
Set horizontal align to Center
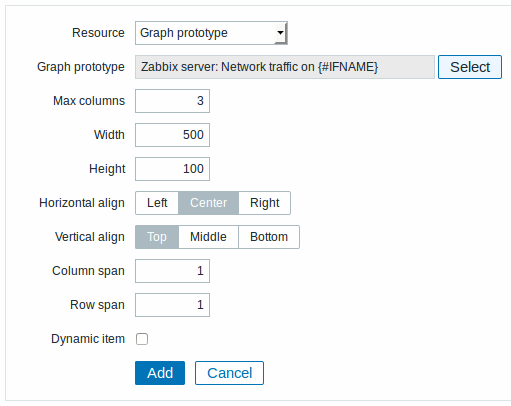coord(208,203)
